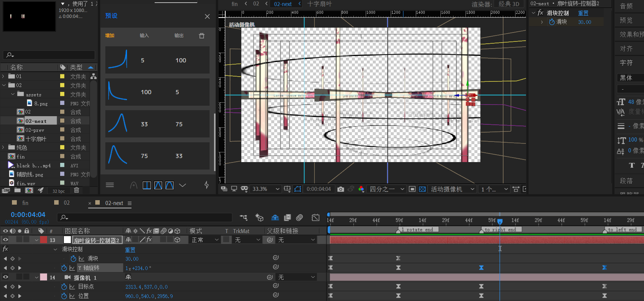This screenshot has height=301, width=644.
Task: Toggle the frame blending switch
Action: [287, 217]
